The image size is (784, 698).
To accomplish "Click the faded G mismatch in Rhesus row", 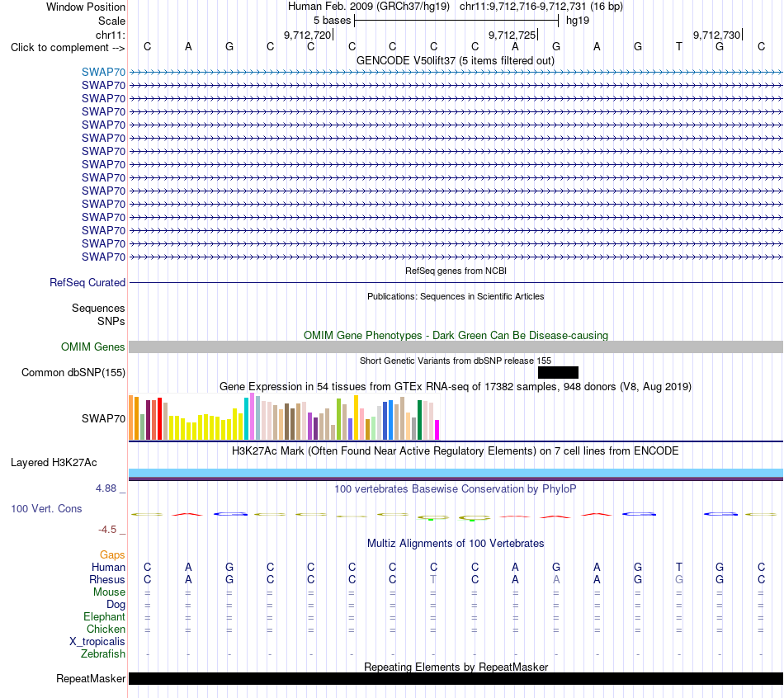I will point(678,579).
